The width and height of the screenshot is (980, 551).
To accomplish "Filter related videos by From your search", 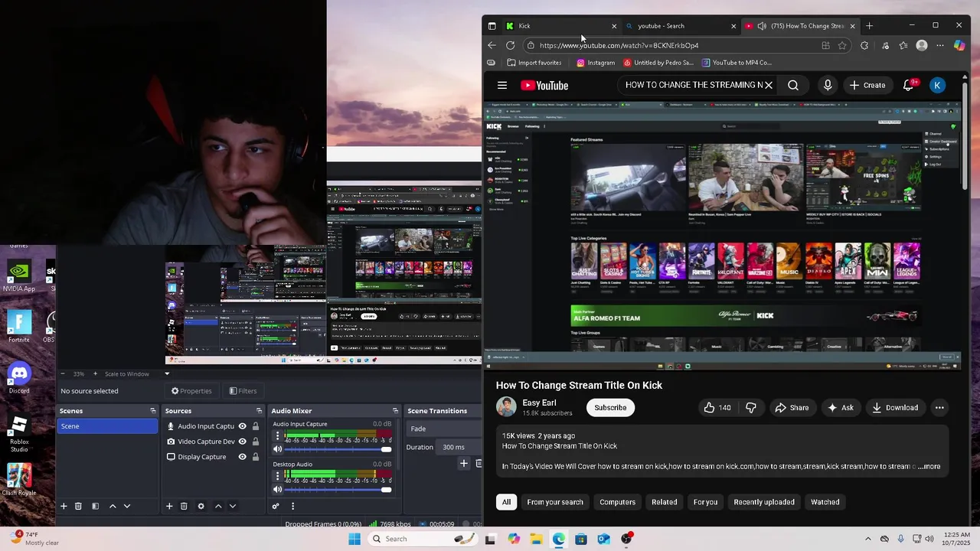I will pyautogui.click(x=555, y=502).
